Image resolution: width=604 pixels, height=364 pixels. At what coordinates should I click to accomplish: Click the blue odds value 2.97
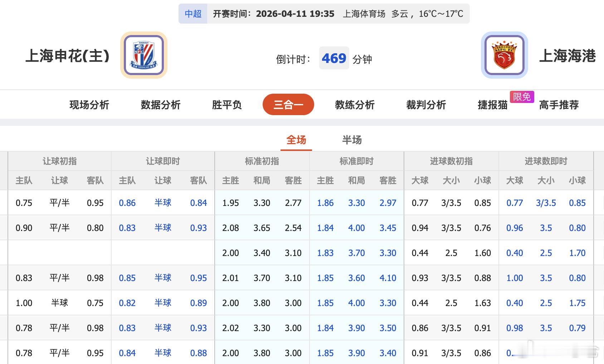coord(388,203)
